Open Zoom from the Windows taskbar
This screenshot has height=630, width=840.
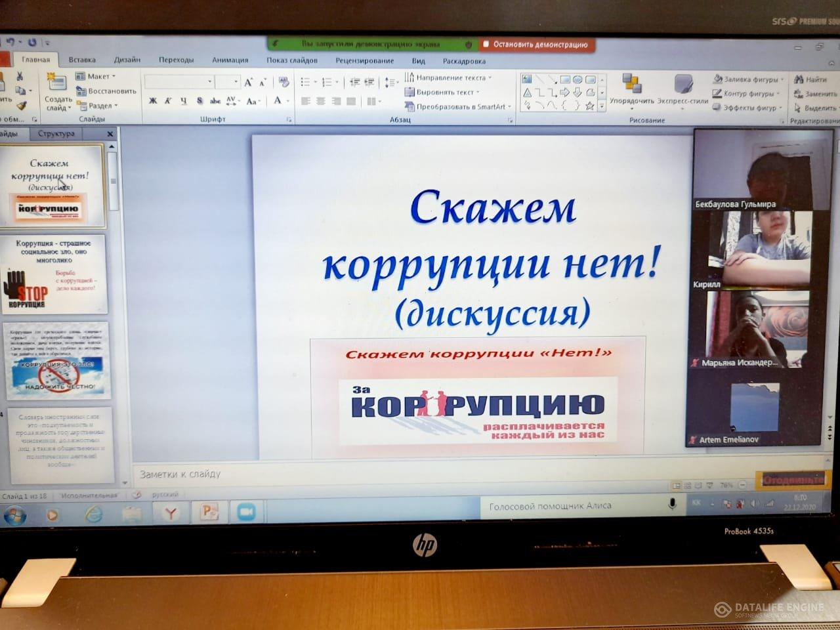pyautogui.click(x=245, y=512)
